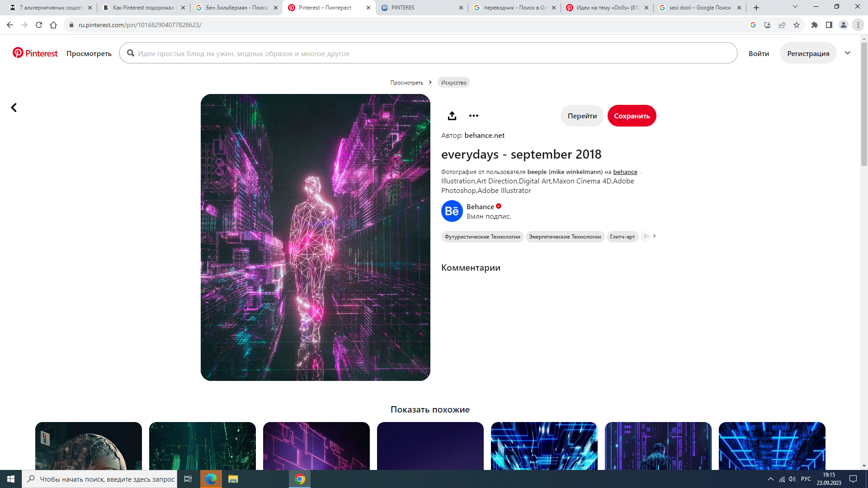Click the Pinterest logo
868x488 pixels.
coord(35,53)
